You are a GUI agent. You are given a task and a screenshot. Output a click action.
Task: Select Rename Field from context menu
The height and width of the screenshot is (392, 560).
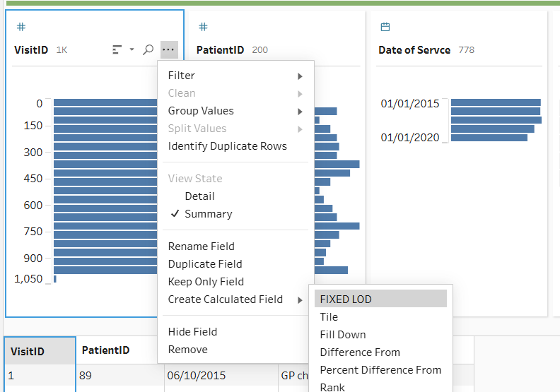pyautogui.click(x=201, y=247)
